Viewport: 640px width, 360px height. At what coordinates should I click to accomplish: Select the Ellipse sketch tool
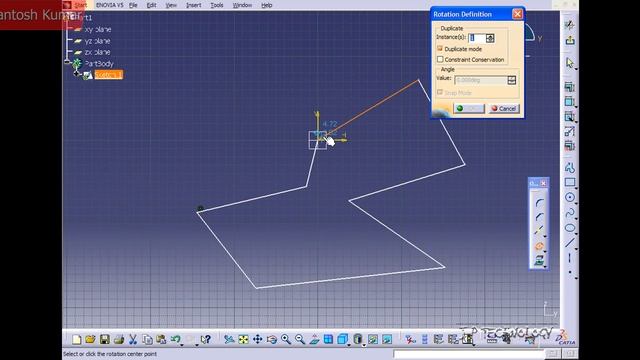tap(570, 228)
